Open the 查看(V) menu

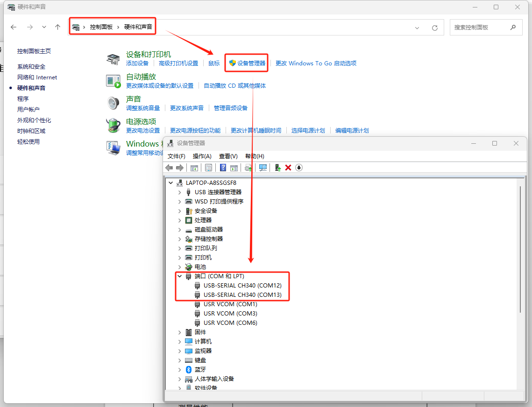(x=228, y=156)
